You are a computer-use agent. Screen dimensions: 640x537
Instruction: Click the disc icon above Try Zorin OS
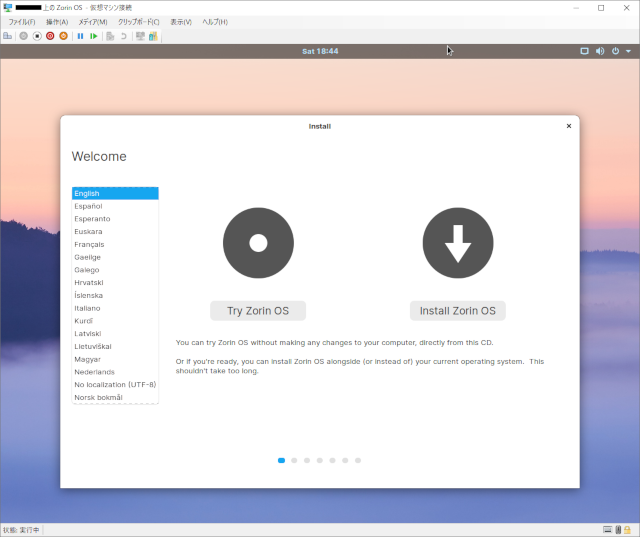(x=258, y=243)
